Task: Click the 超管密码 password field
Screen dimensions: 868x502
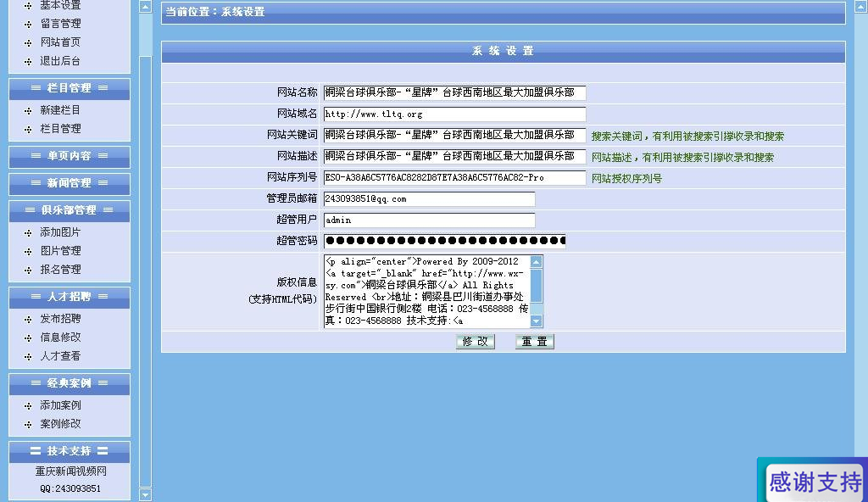Action: [444, 241]
